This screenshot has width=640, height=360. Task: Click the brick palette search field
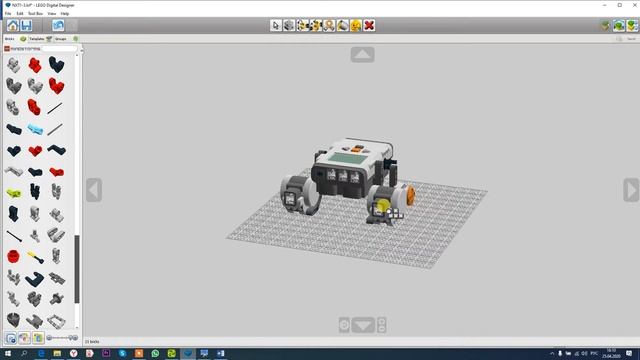(x=60, y=49)
